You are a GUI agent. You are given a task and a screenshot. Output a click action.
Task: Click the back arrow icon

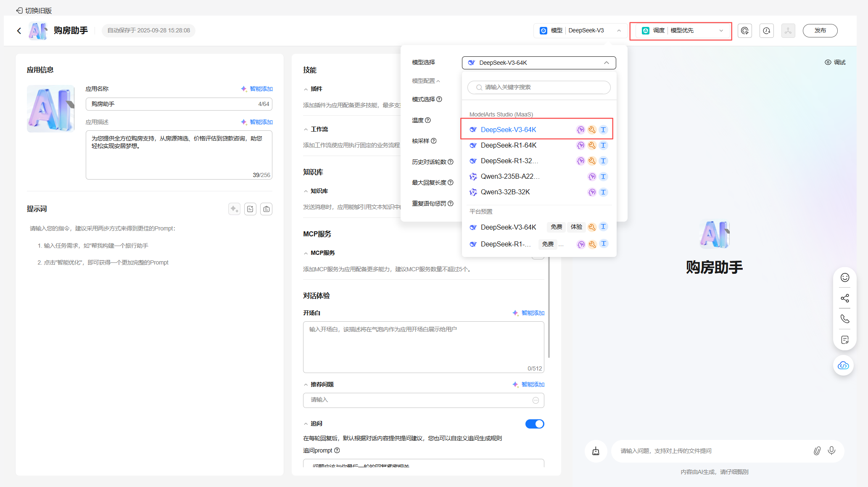19,31
